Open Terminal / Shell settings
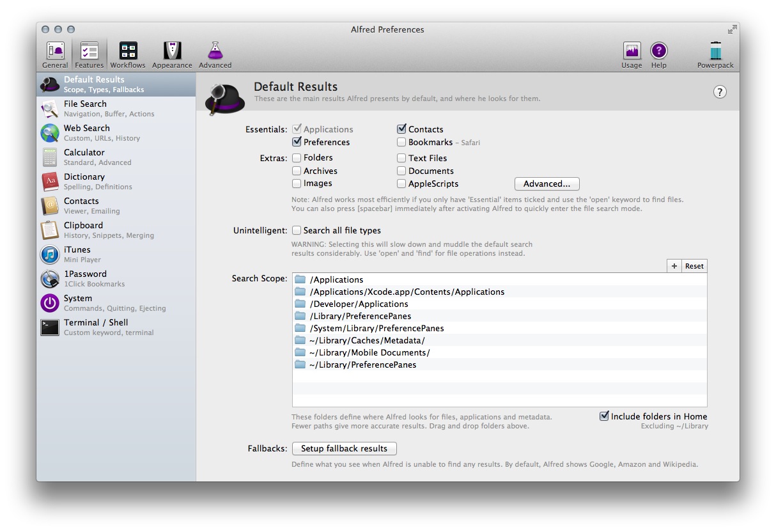 click(x=116, y=327)
